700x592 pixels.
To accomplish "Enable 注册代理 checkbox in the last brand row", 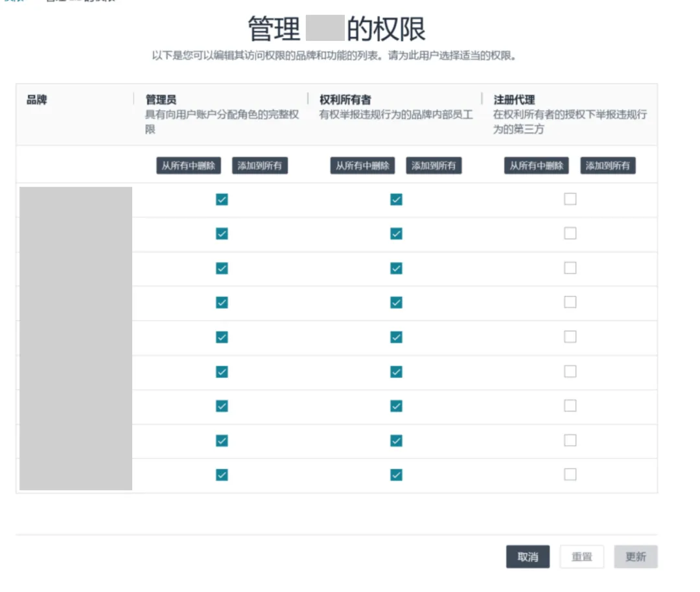I will pos(570,475).
